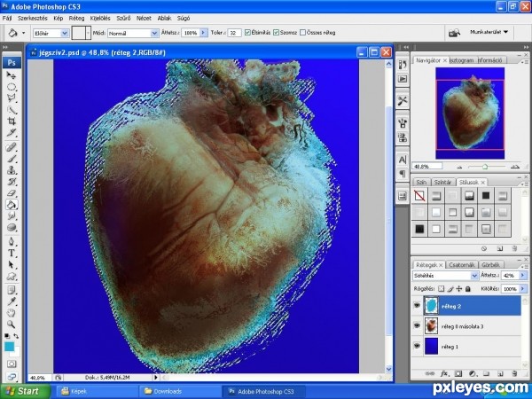Select the Hand tool
The image size is (532, 399).
tap(12, 313)
